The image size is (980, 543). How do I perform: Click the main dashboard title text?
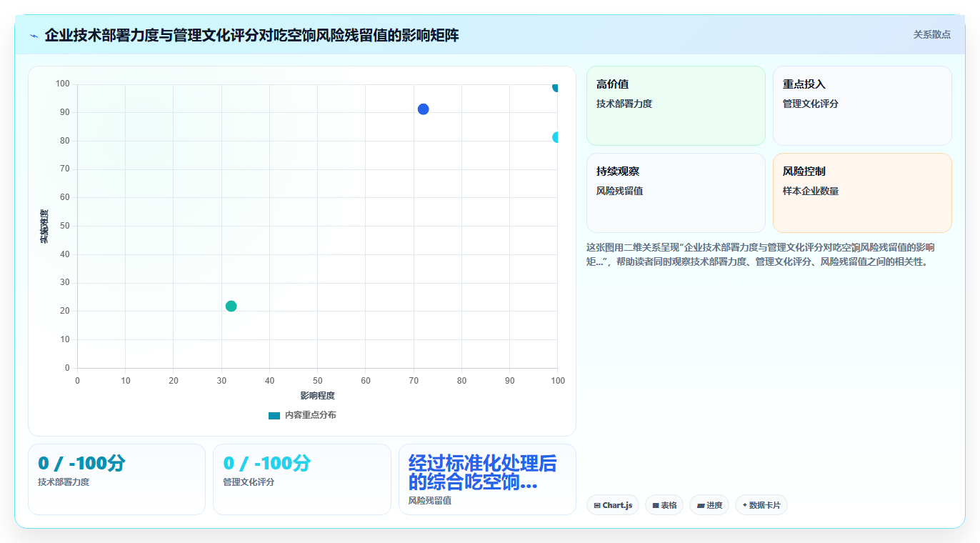point(251,35)
